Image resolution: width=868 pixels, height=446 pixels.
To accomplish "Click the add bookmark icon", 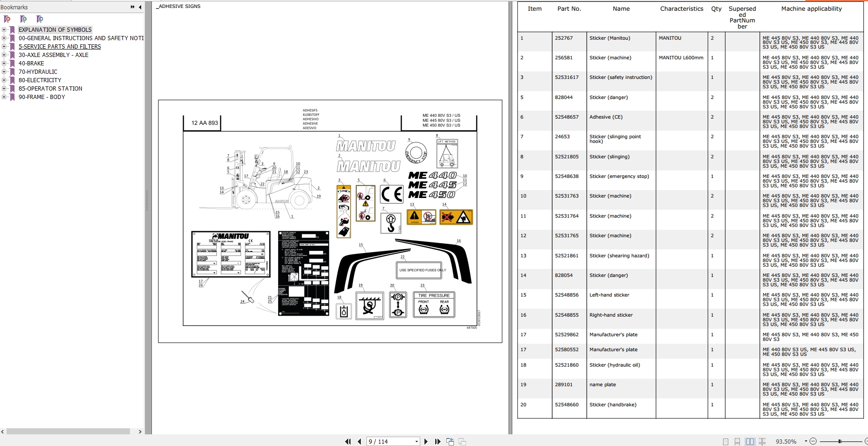I will coord(23,19).
